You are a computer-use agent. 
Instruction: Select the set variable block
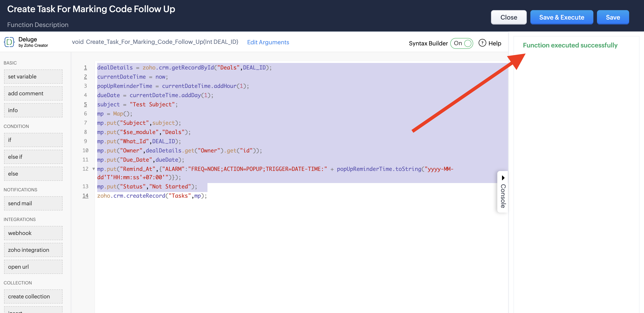(33, 76)
